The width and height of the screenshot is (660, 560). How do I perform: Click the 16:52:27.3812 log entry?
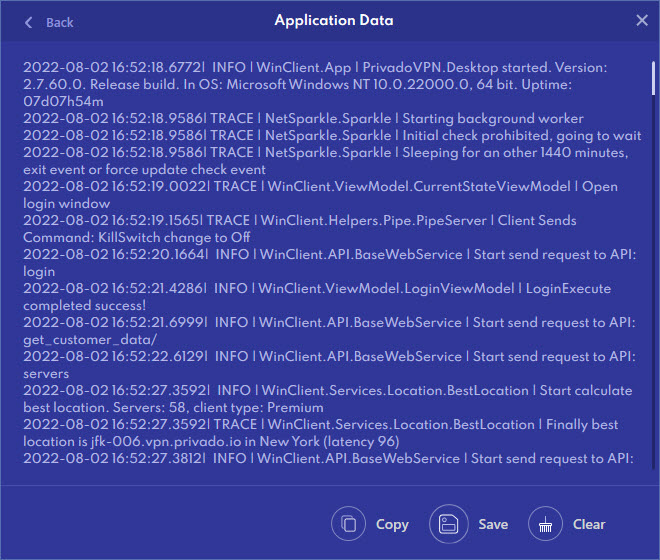pos(328,459)
